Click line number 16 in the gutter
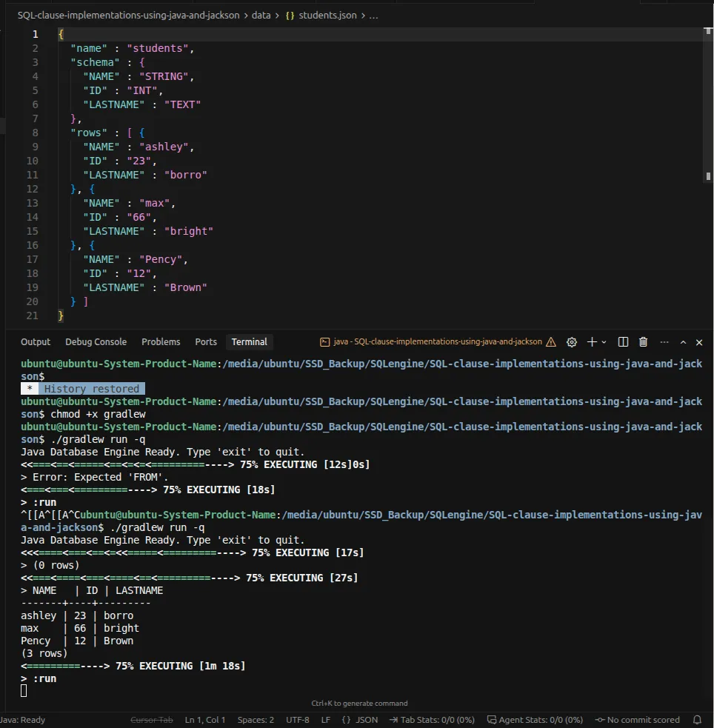Image resolution: width=714 pixels, height=728 pixels. 32,245
